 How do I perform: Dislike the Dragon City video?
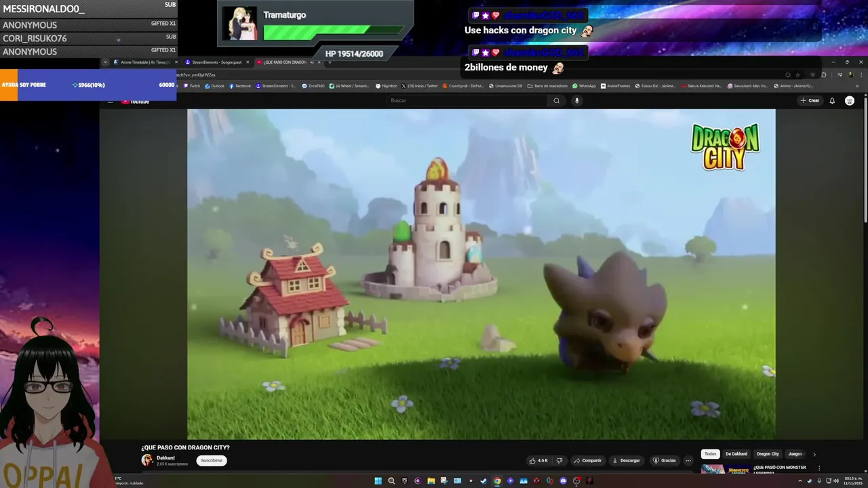[x=559, y=460]
